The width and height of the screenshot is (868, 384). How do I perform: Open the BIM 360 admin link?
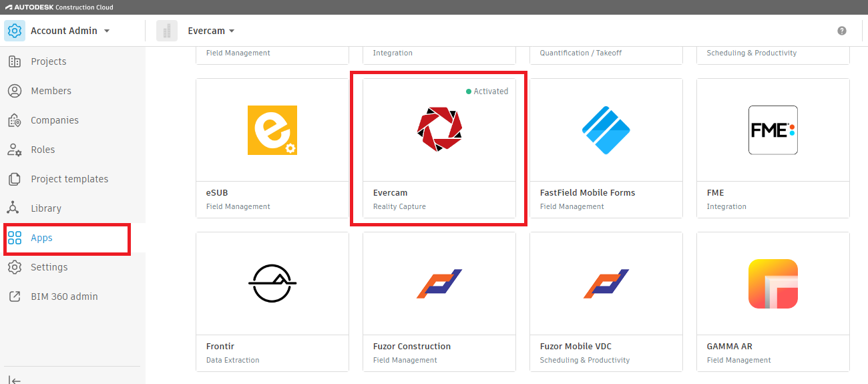(64, 297)
